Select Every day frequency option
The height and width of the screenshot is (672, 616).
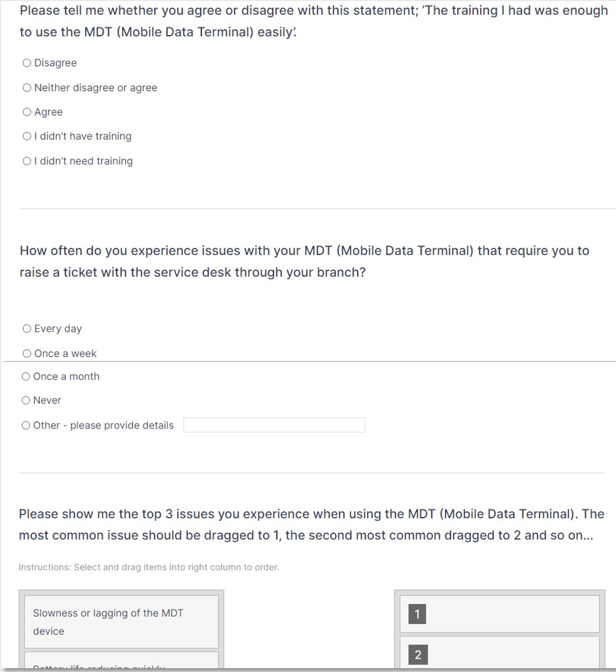(27, 329)
